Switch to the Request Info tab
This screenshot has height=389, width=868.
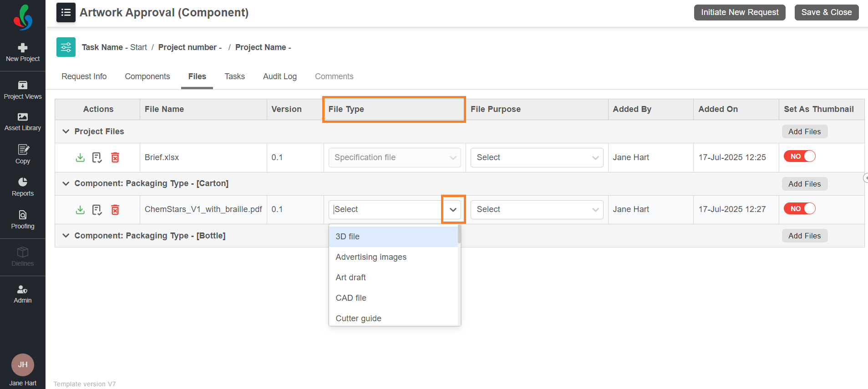[x=84, y=76]
